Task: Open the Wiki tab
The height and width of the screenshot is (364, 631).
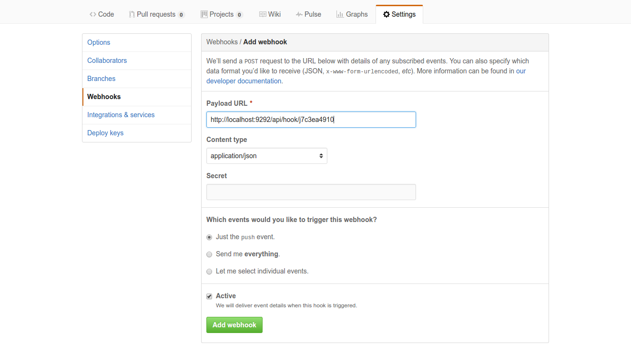Action: click(270, 14)
